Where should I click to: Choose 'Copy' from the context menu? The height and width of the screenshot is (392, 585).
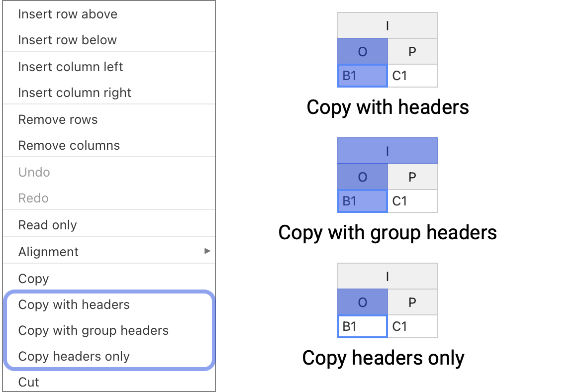[33, 279]
